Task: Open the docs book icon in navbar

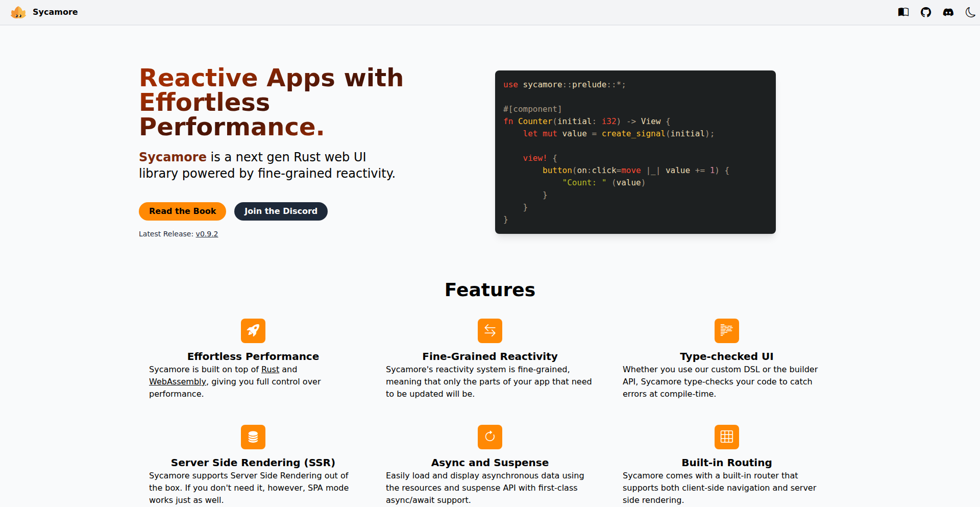Action: click(x=903, y=12)
